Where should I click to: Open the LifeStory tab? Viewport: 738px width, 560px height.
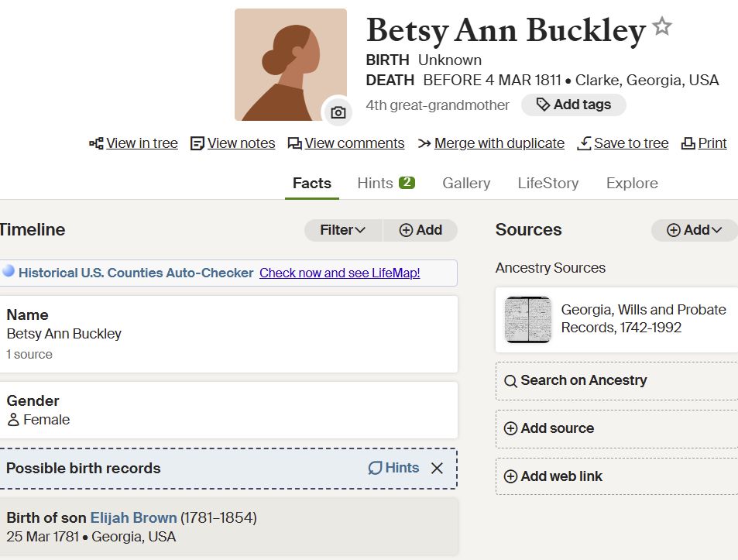point(547,183)
